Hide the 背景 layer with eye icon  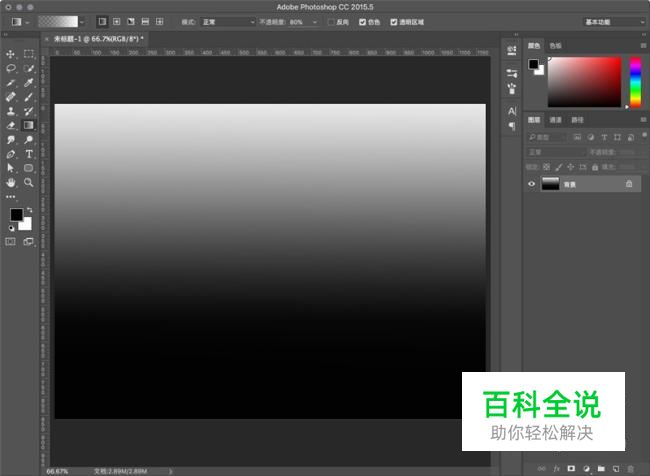point(532,184)
